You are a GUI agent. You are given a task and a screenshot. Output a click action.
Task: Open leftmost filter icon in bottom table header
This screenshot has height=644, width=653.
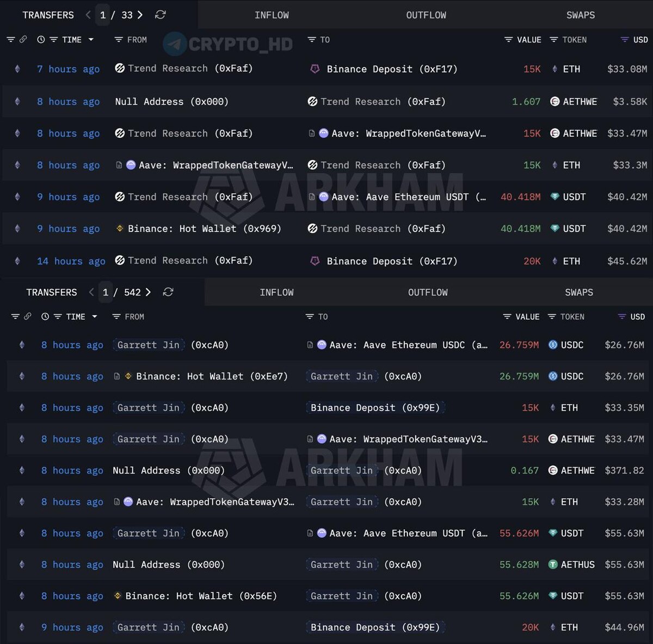[15, 317]
